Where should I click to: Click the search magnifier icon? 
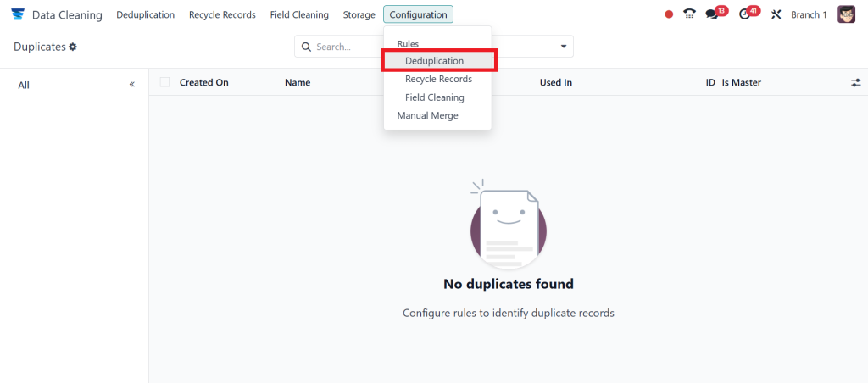[305, 47]
